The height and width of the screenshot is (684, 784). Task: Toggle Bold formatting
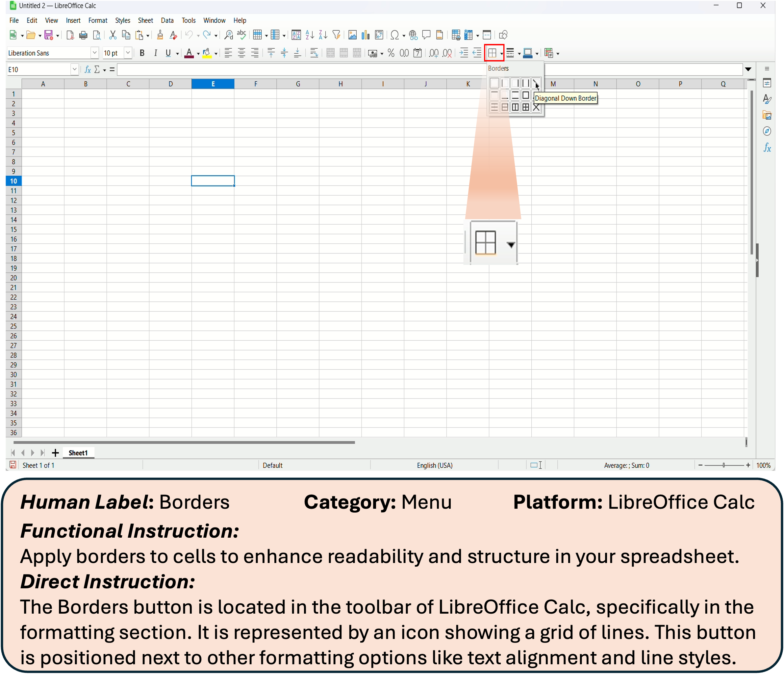click(142, 53)
